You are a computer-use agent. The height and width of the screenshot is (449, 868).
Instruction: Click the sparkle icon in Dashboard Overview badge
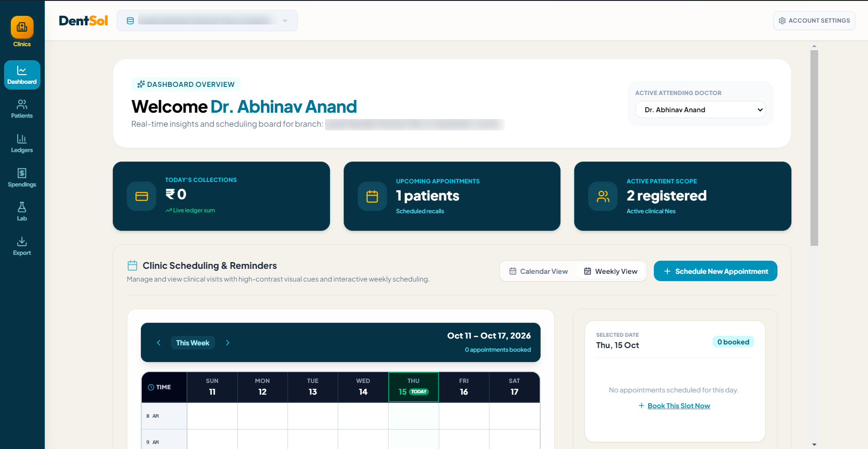(141, 84)
